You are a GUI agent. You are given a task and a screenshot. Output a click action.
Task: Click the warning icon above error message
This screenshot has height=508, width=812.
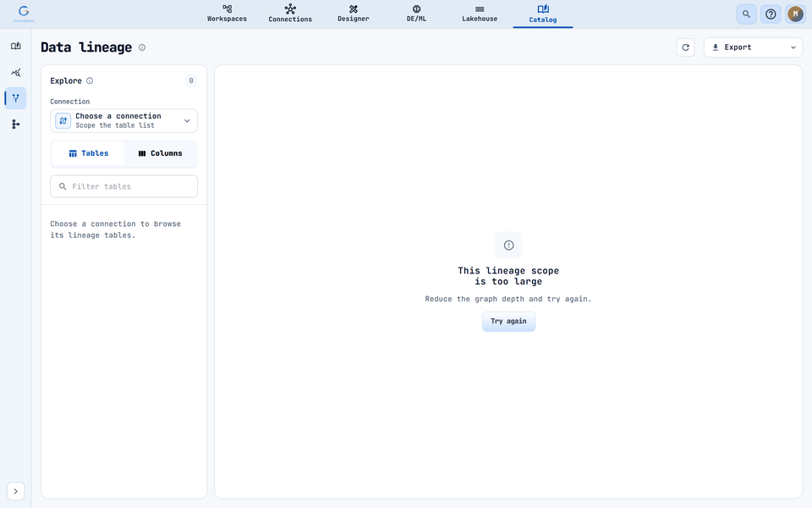click(x=508, y=246)
